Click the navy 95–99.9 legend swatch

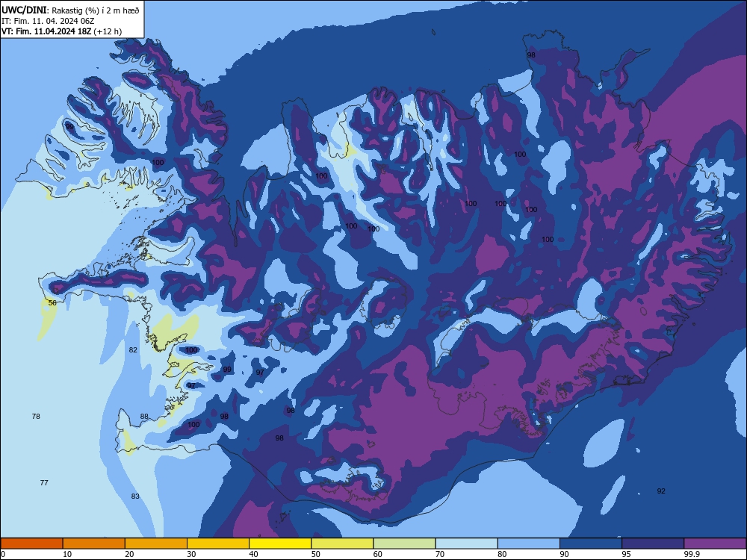coord(653,544)
